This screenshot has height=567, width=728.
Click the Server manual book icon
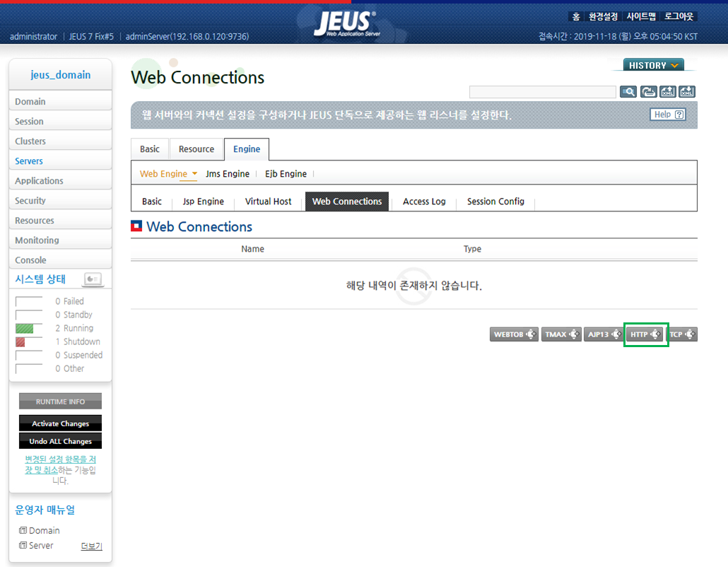(x=23, y=545)
